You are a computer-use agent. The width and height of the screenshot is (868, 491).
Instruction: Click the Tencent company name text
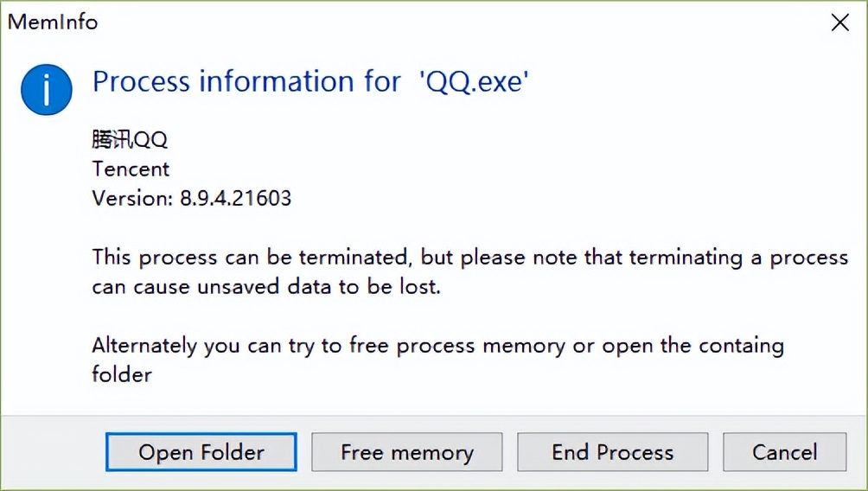click(131, 169)
